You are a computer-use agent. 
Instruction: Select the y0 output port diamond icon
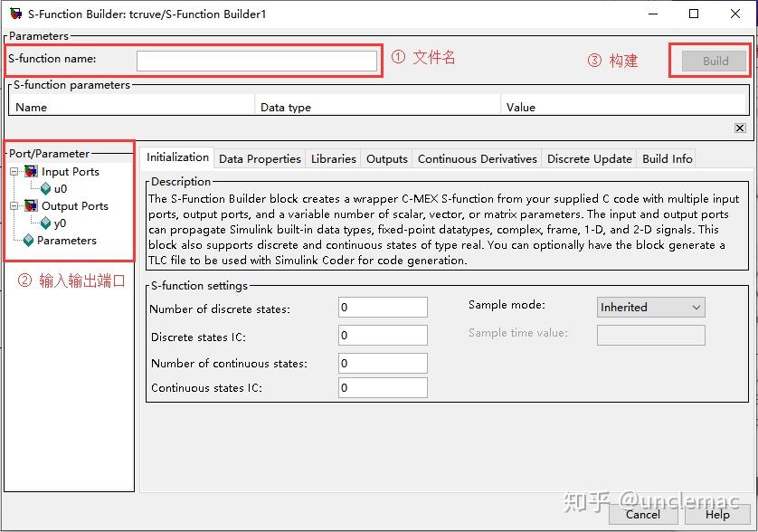point(43,223)
